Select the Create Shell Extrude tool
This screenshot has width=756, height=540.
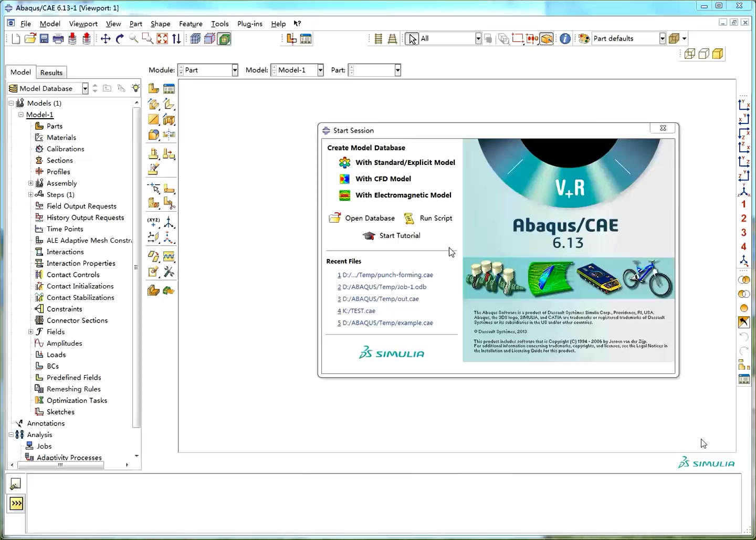[x=169, y=104]
